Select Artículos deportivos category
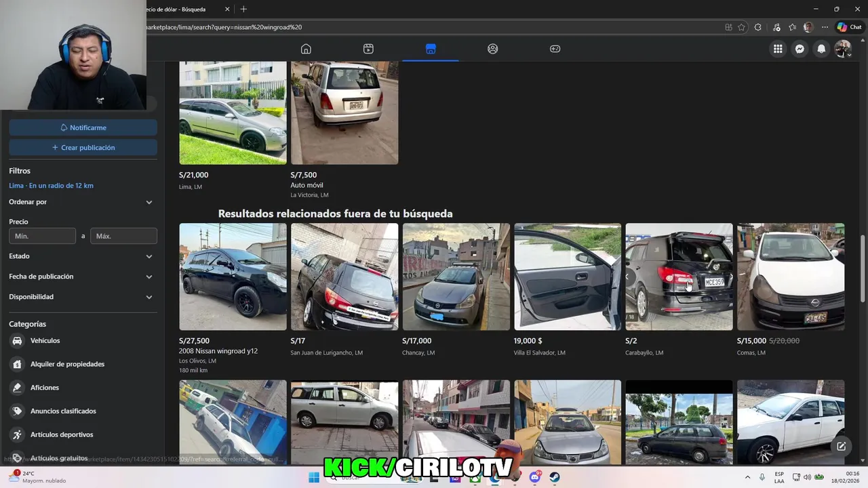This screenshot has width=868, height=488. tap(83, 434)
